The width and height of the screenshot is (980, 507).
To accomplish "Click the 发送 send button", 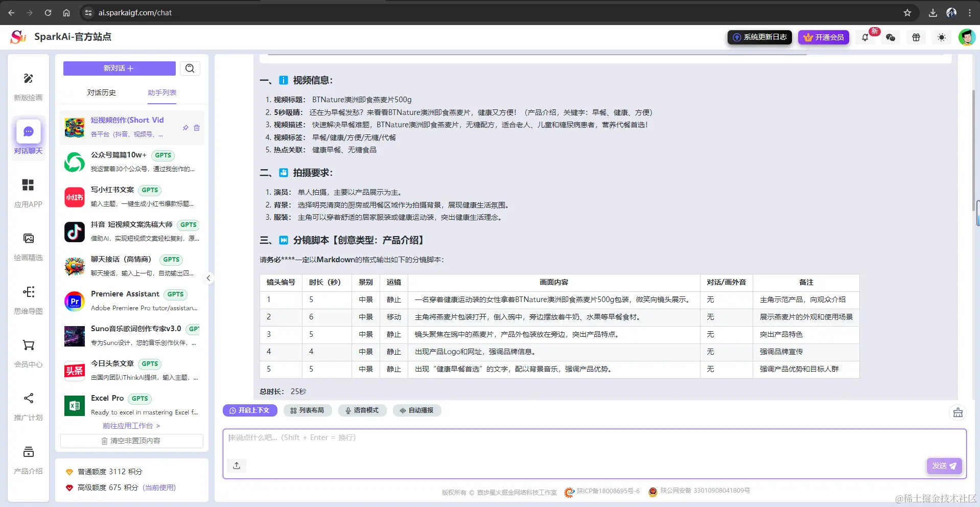I will tap(943, 466).
